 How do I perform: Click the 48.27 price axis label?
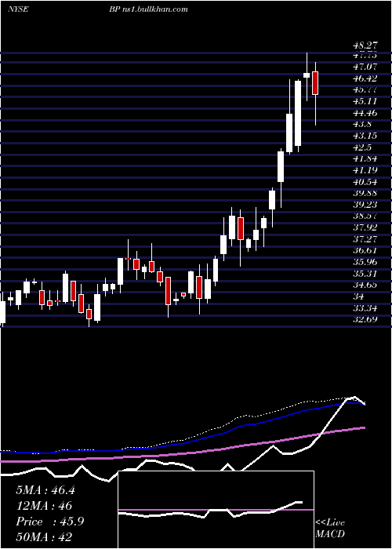pos(365,45)
